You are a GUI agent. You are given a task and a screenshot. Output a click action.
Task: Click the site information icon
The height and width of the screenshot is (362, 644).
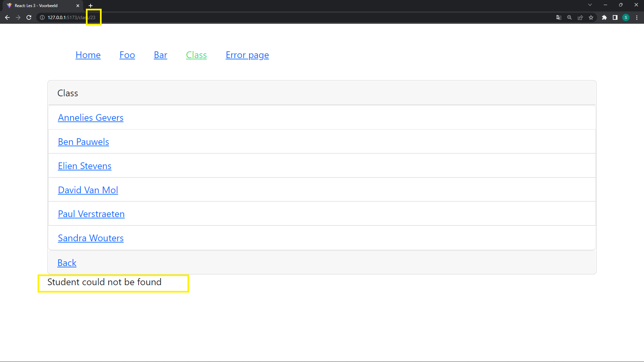pos(42,17)
